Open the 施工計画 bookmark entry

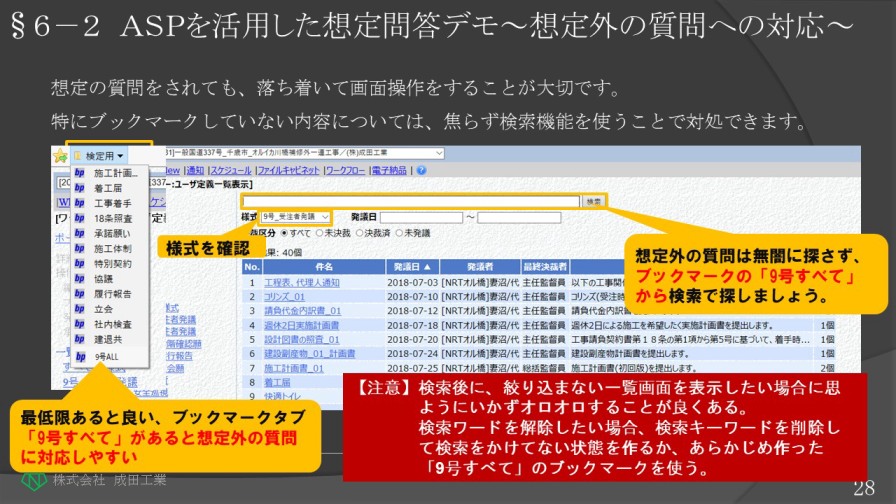pyautogui.click(x=115, y=173)
